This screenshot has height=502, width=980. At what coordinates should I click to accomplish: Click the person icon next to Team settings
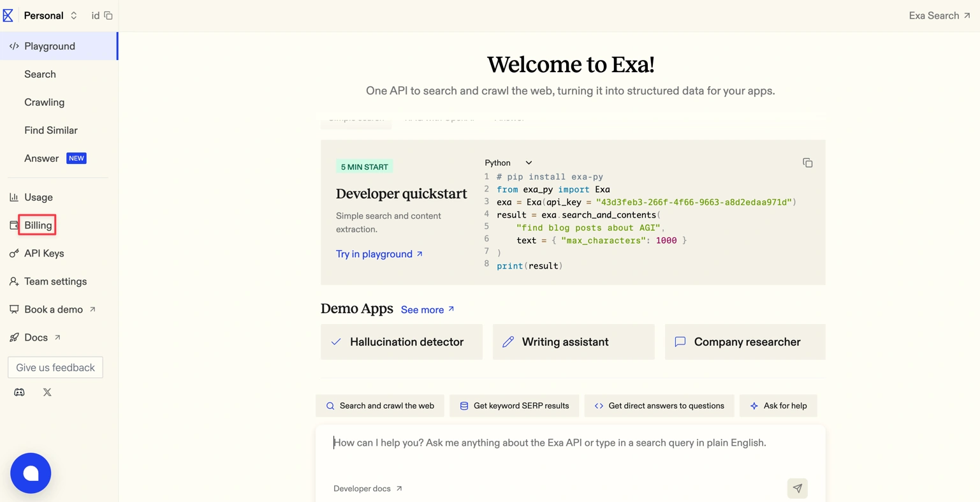pos(13,281)
